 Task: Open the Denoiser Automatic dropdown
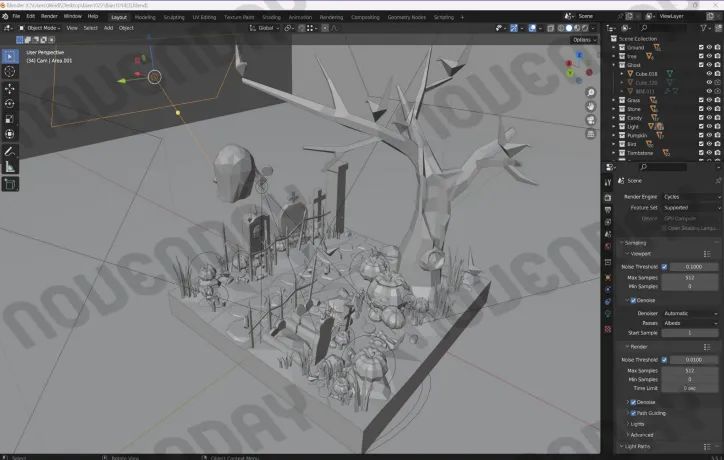click(691, 314)
